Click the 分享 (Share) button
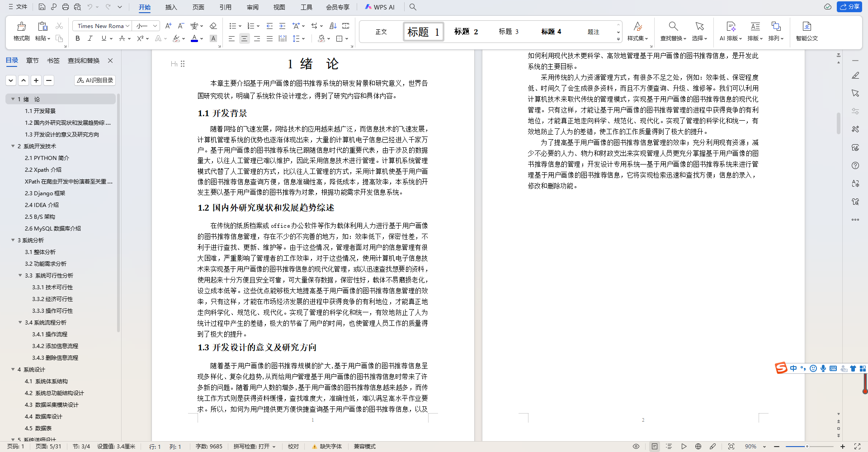The image size is (868, 452). pos(849,7)
